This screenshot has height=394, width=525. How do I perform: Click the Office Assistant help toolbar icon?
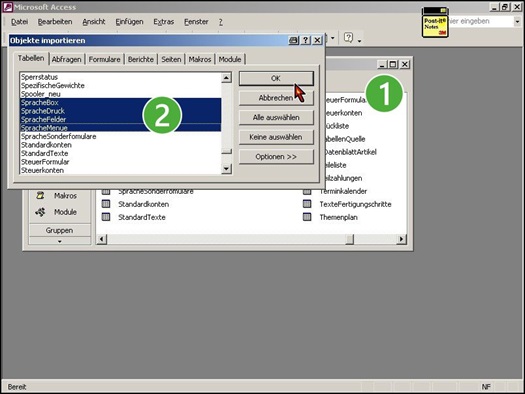coord(349,37)
